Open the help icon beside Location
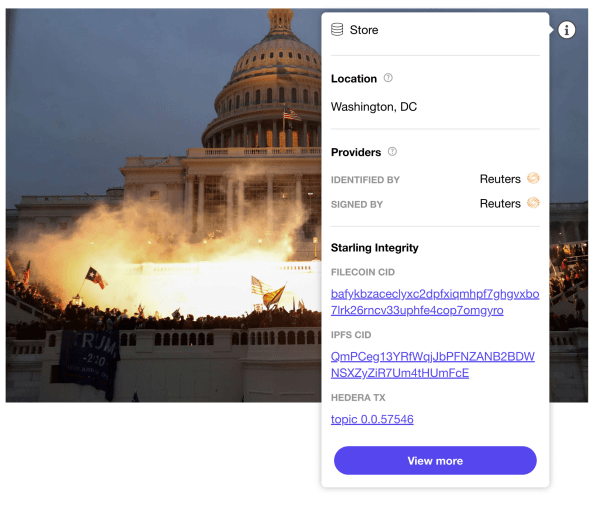This screenshot has height=516, width=596. coord(388,78)
